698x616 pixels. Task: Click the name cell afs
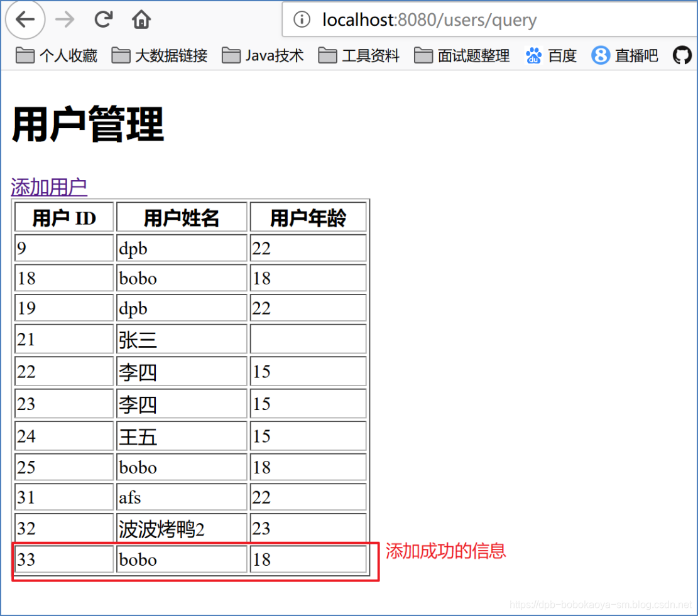pyautogui.click(x=182, y=497)
